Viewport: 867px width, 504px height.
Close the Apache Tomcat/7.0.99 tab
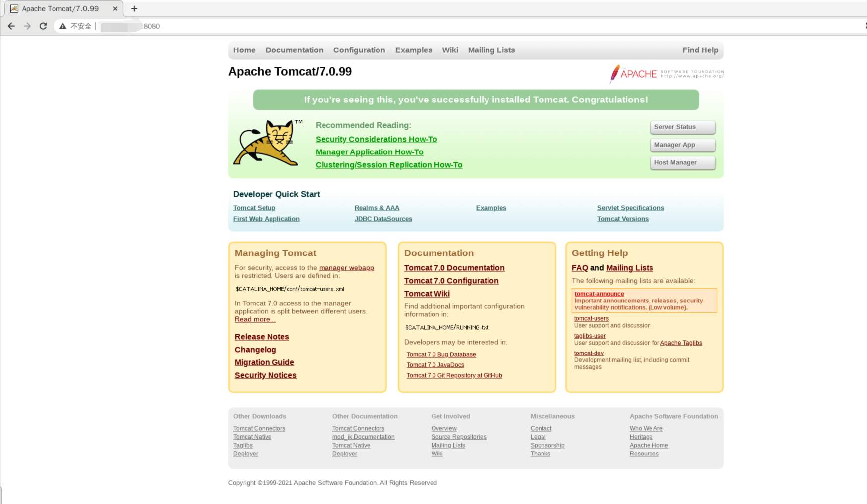115,9
